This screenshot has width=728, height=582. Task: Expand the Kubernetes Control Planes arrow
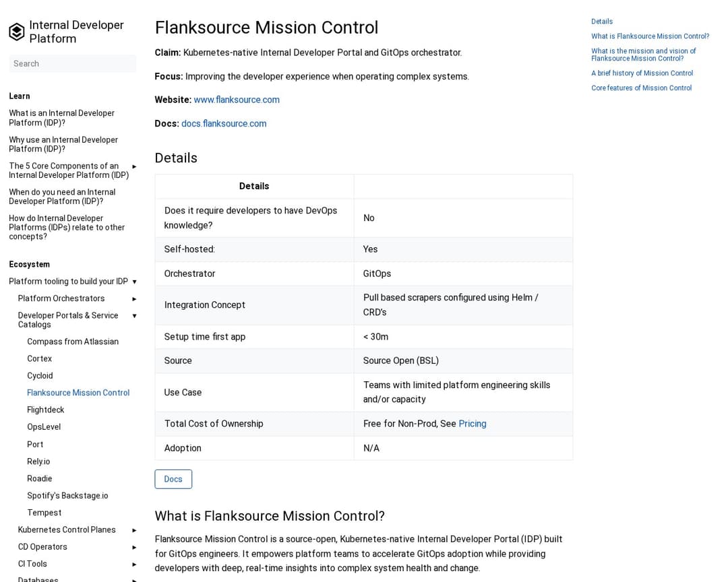coord(134,530)
